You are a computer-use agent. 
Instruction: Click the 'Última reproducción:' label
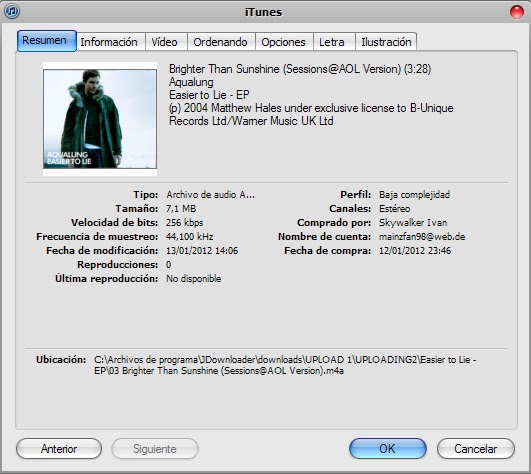tap(107, 278)
